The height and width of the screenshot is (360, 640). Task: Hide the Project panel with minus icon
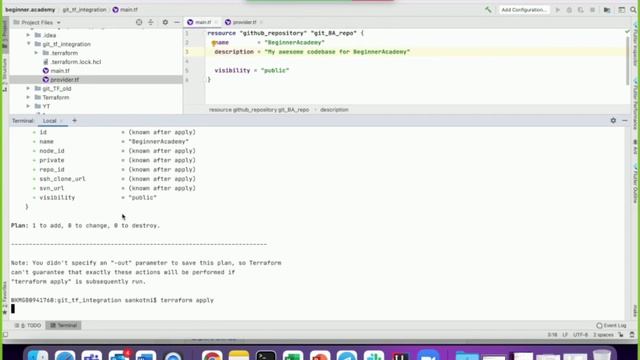coord(177,22)
